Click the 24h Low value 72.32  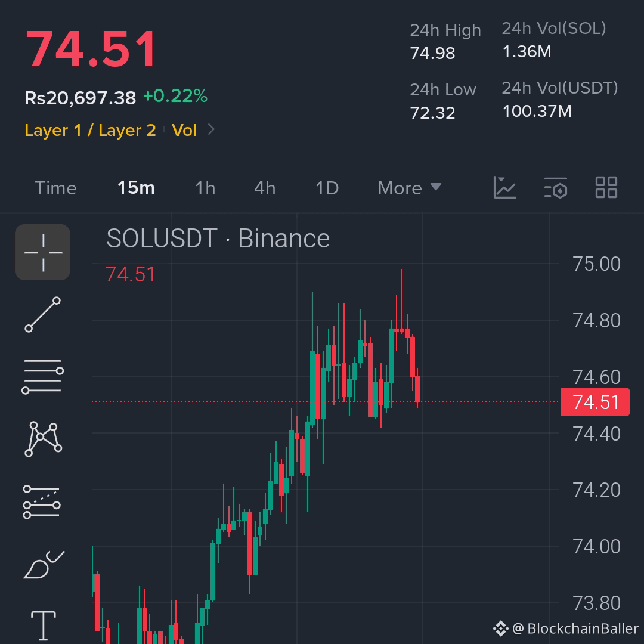point(432,113)
